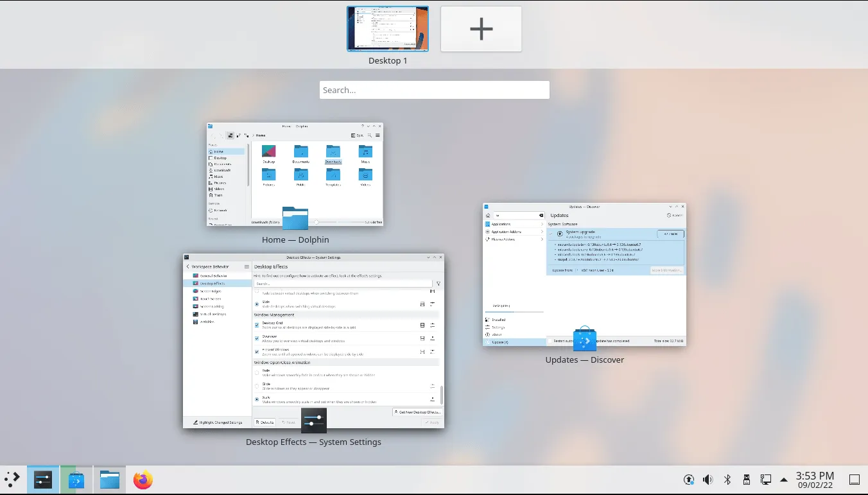868x495 pixels.
Task: Open the volume icon in system tray
Action: coord(707,480)
